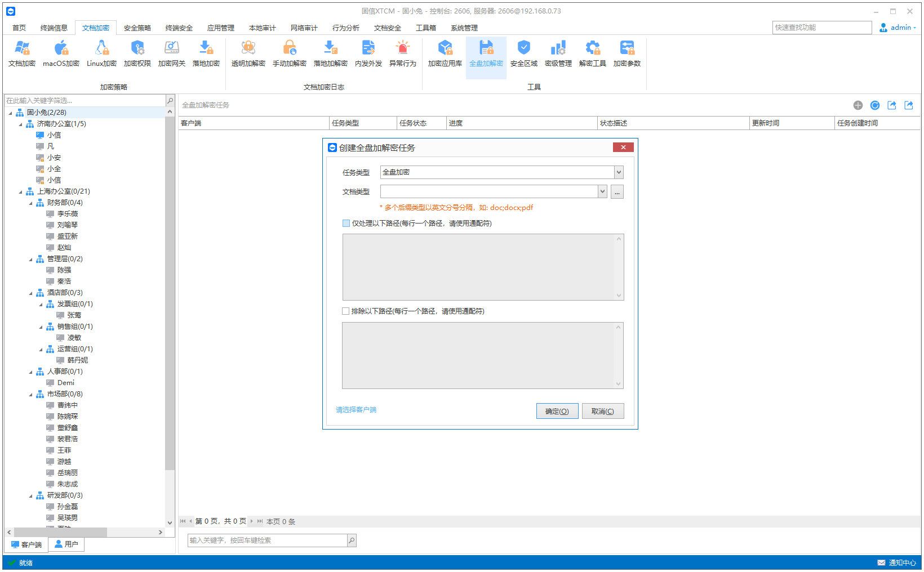Click the 确定(O) button
924x572 pixels.
point(557,411)
